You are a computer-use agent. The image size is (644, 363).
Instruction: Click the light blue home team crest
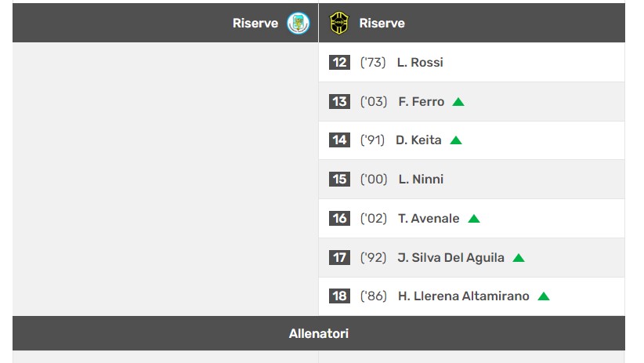(298, 24)
